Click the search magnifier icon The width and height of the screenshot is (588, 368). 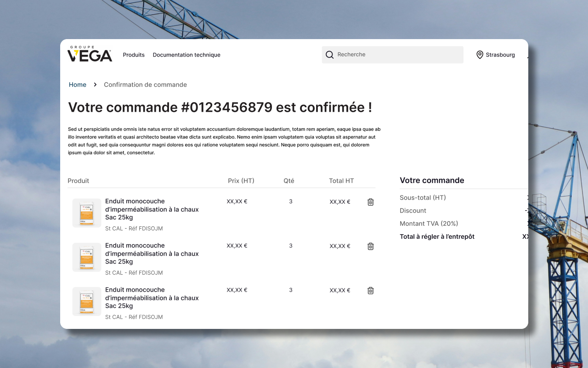click(329, 54)
